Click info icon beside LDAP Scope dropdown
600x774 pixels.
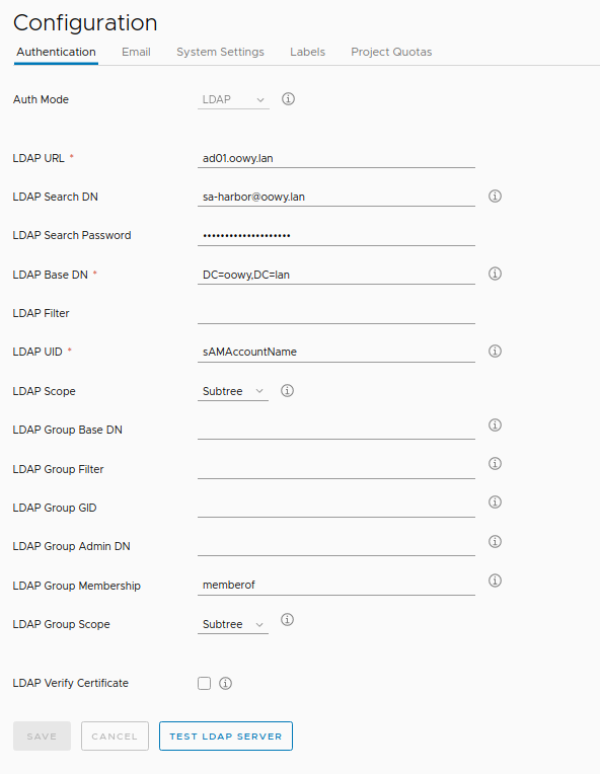pyautogui.click(x=287, y=390)
